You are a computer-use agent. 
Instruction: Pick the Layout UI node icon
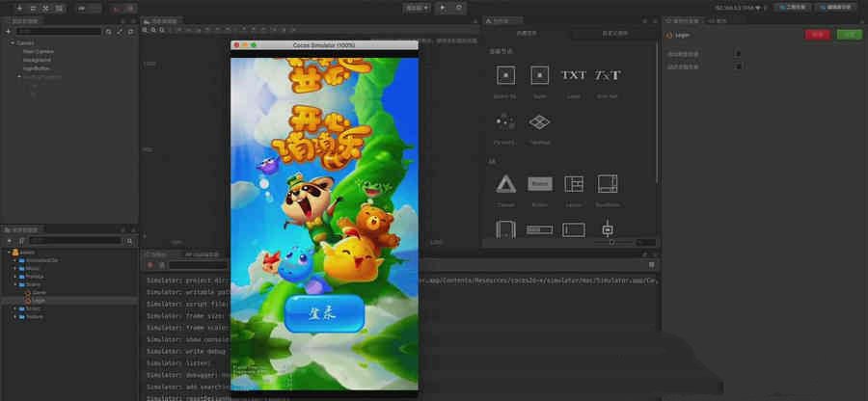(x=574, y=183)
